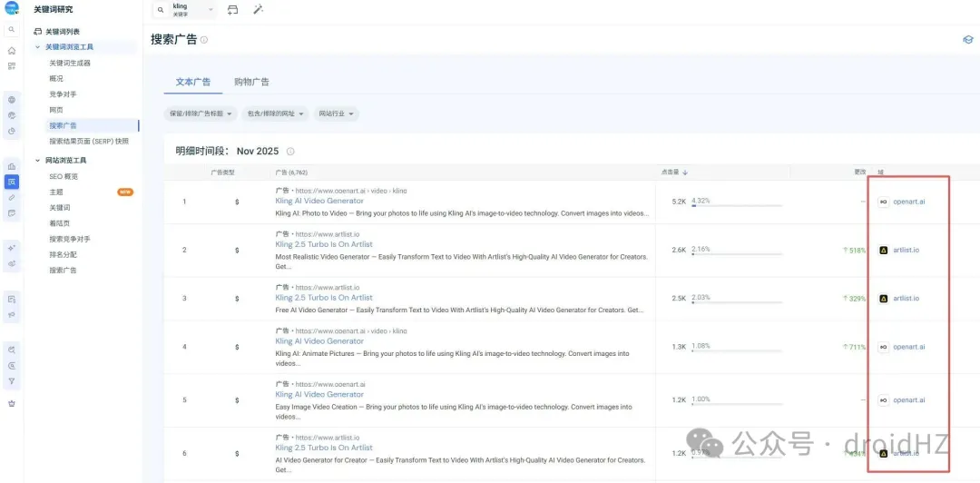Sort the table by 点击量 column header

click(672, 172)
